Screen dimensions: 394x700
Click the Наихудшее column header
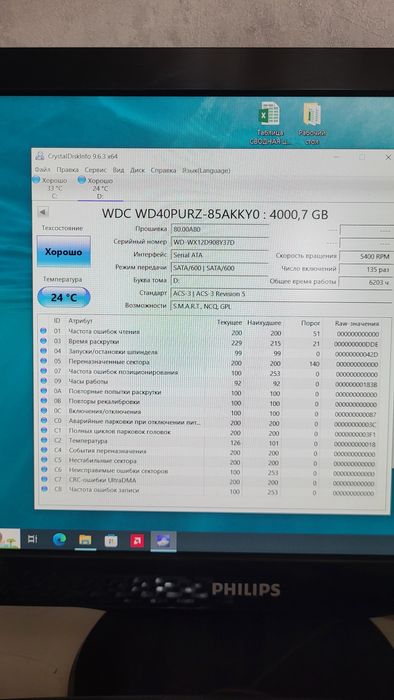pyautogui.click(x=264, y=322)
